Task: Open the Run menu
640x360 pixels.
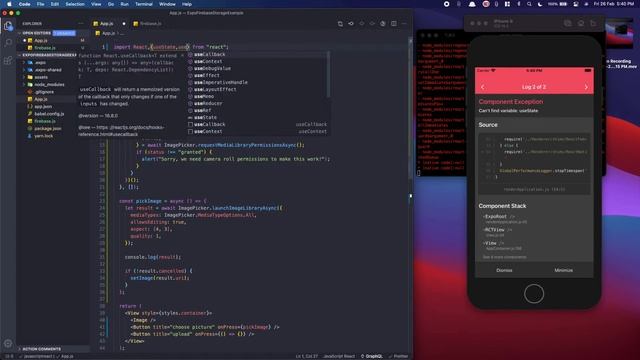Action: (x=124, y=4)
